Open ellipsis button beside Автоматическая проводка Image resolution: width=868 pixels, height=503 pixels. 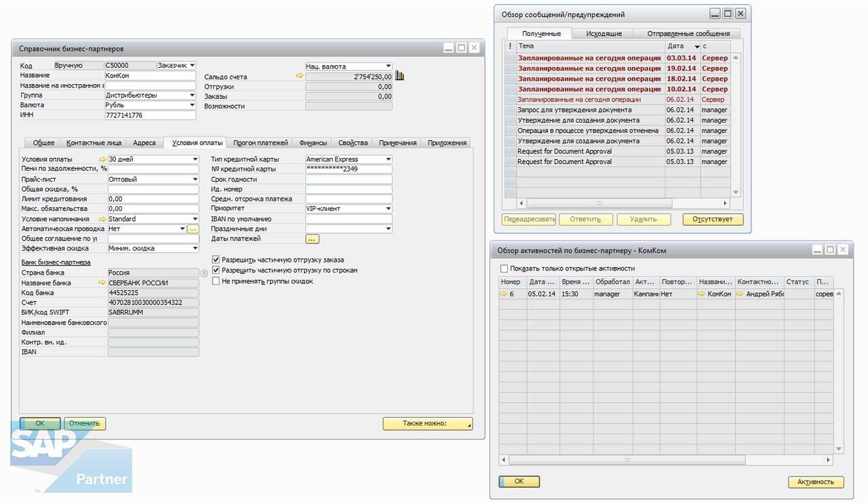pos(193,229)
